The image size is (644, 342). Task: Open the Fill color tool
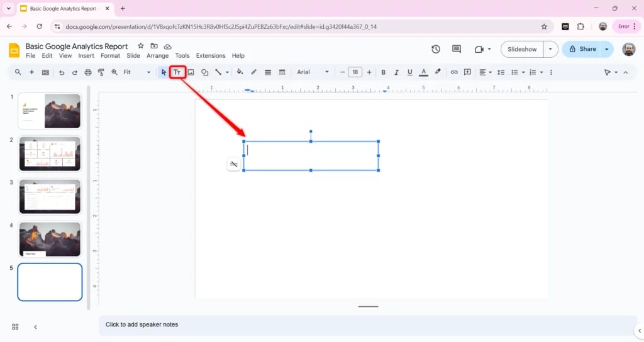point(240,72)
